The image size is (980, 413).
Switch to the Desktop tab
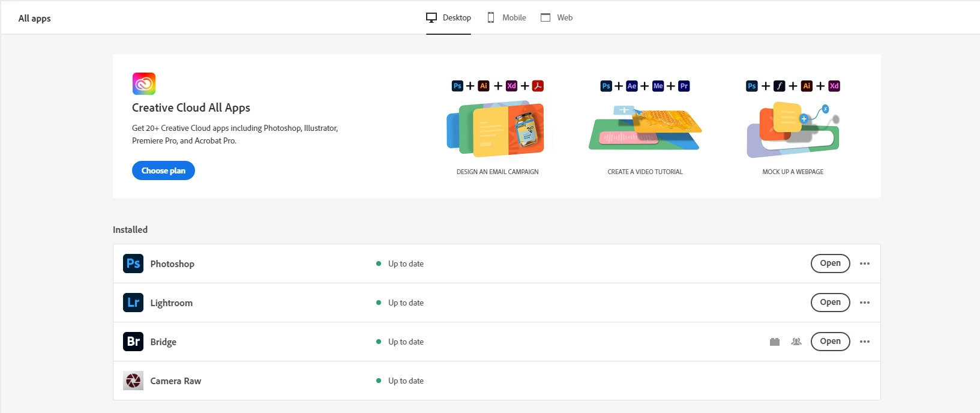[x=448, y=17]
